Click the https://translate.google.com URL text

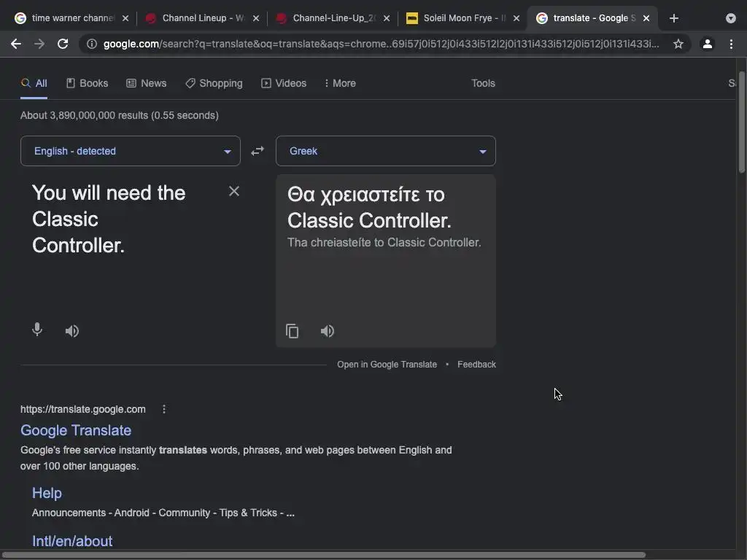(83, 409)
